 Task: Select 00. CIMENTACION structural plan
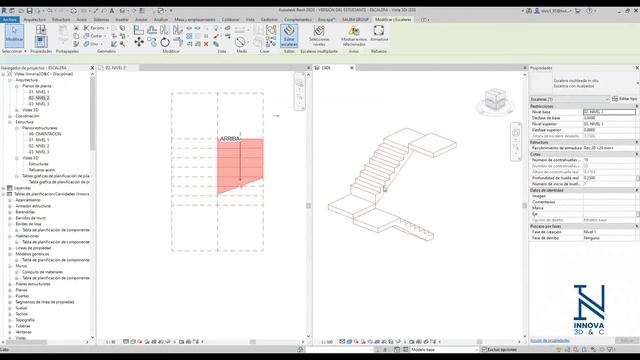pos(45,134)
